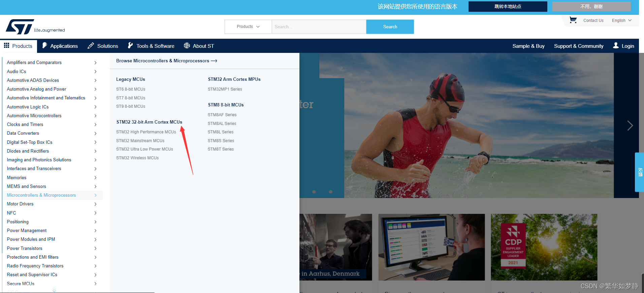Image resolution: width=644 pixels, height=293 pixels.
Task: Open the CDP Supplier Engagement Leader thumbnail
Action: point(544,247)
